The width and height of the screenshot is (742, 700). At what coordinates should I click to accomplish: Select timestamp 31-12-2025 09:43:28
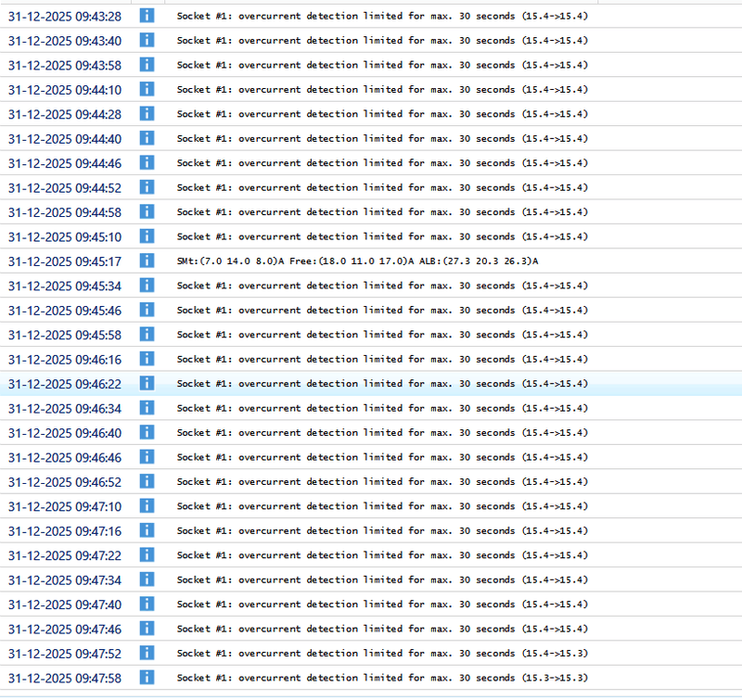(65, 17)
